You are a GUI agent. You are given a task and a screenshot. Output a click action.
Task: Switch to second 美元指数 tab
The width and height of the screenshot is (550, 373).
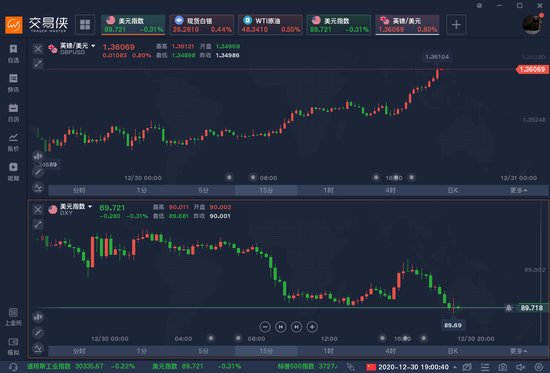click(338, 25)
